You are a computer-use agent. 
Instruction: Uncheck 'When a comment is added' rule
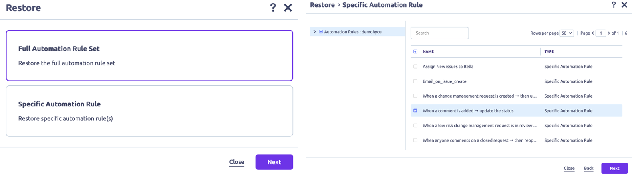click(415, 111)
